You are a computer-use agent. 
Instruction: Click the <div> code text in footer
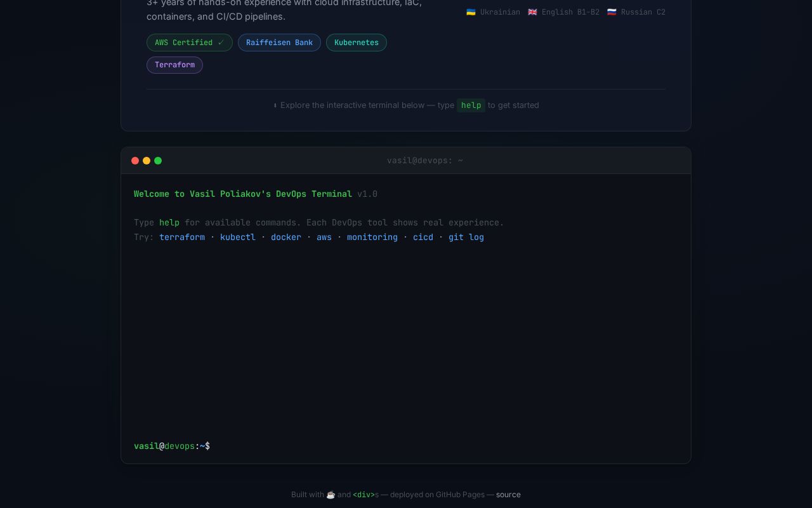click(363, 495)
